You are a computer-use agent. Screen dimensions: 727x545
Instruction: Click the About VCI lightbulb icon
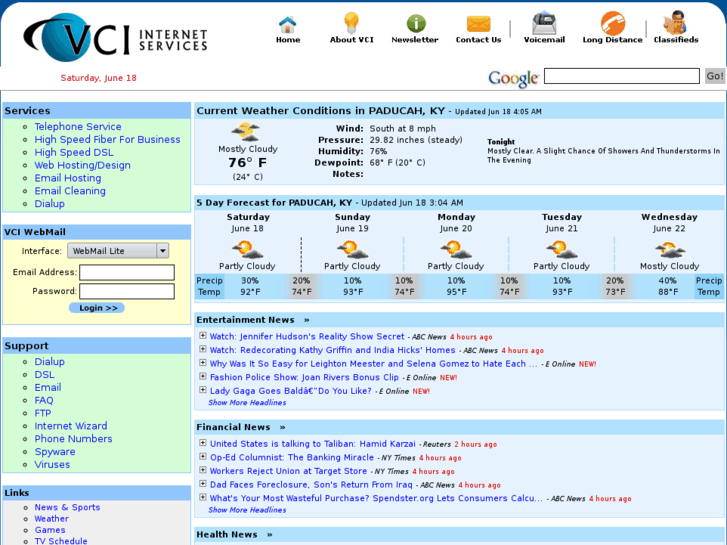351,22
